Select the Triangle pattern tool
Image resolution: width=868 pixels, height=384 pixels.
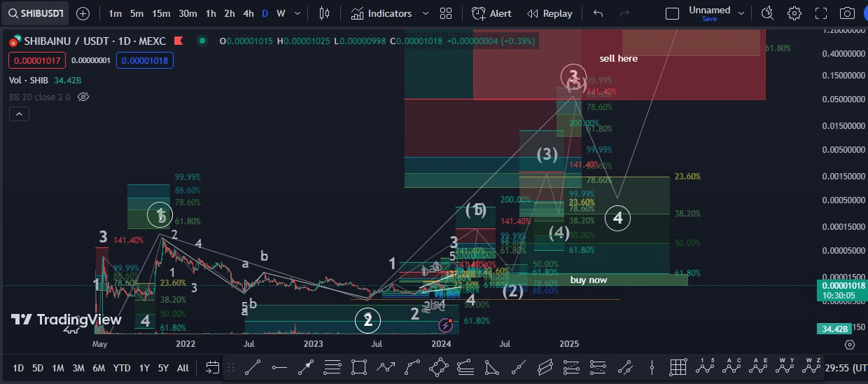click(x=492, y=366)
